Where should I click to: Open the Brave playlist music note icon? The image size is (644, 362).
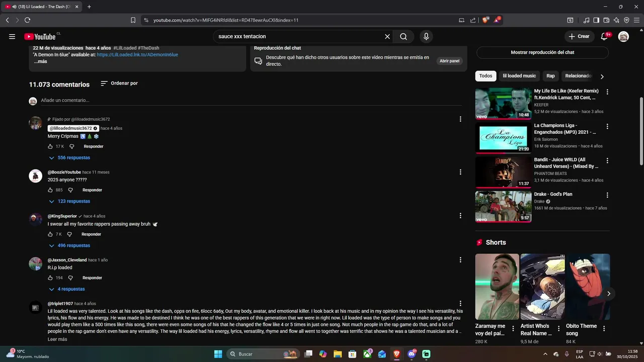(x=586, y=20)
